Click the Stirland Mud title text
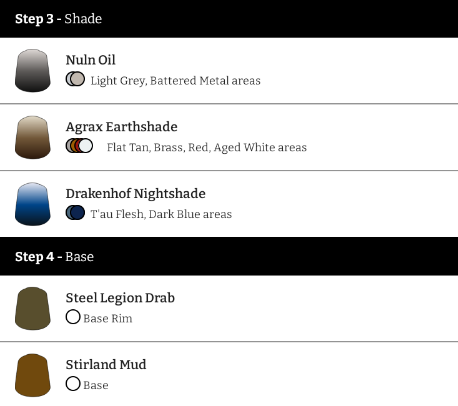The height and width of the screenshot is (406, 458). (106, 365)
